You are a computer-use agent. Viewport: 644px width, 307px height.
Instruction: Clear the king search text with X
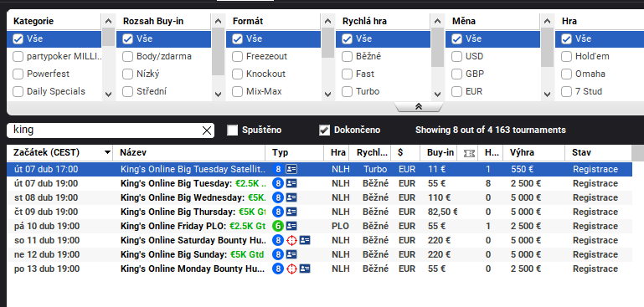(x=207, y=130)
